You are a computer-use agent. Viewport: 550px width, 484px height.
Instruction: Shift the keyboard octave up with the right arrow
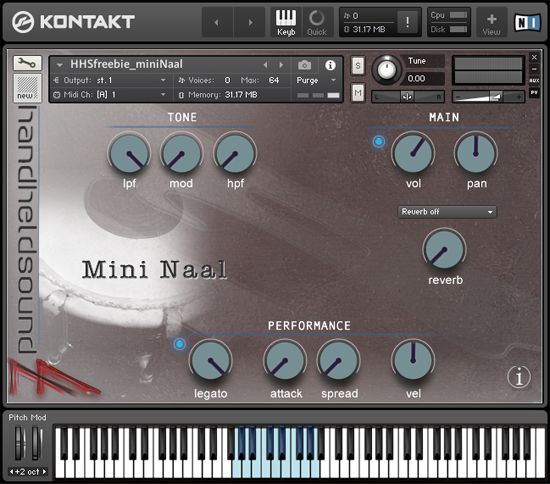tap(44, 472)
